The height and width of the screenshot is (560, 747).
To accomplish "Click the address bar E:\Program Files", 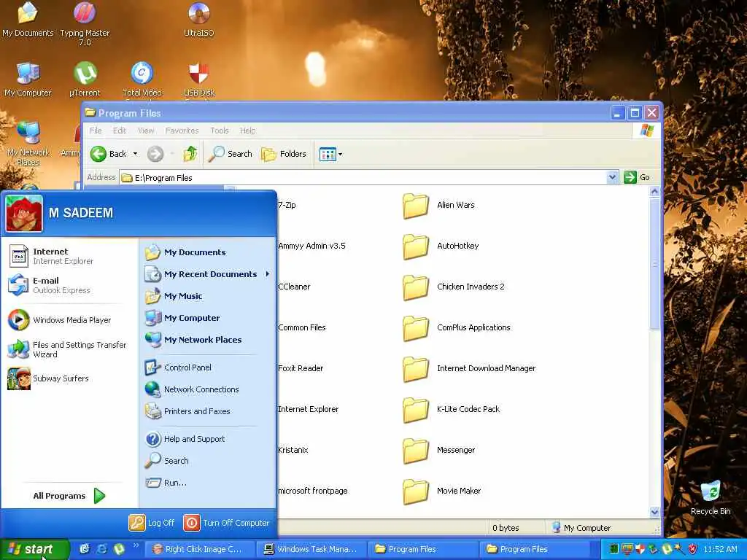I will click(x=364, y=178).
